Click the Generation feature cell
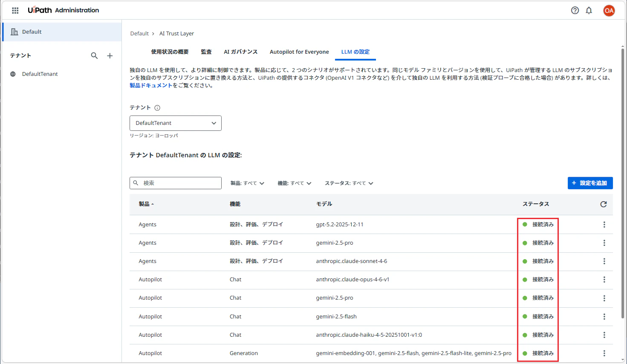 click(x=244, y=353)
